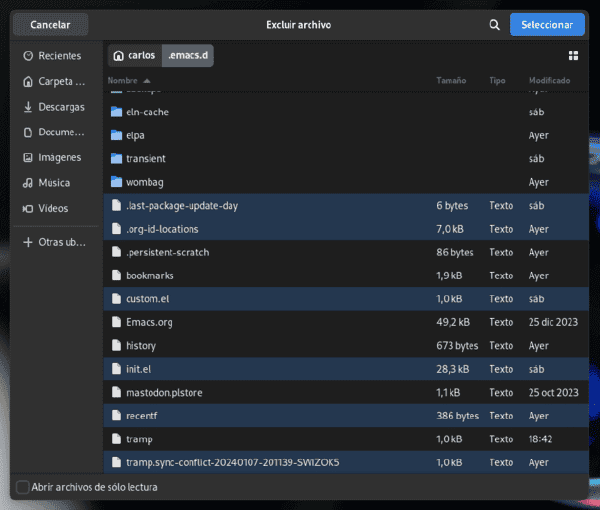
Task: Click Otras ubicaciones in the sidebar
Action: coord(56,242)
